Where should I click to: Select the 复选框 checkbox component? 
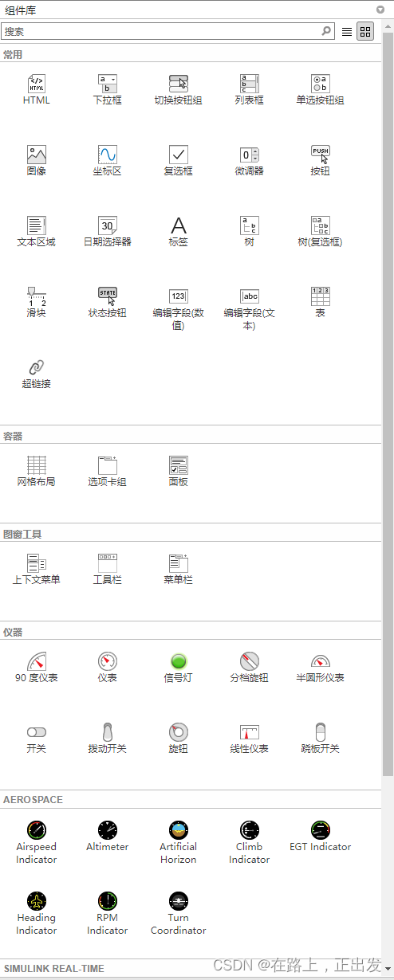(179, 155)
